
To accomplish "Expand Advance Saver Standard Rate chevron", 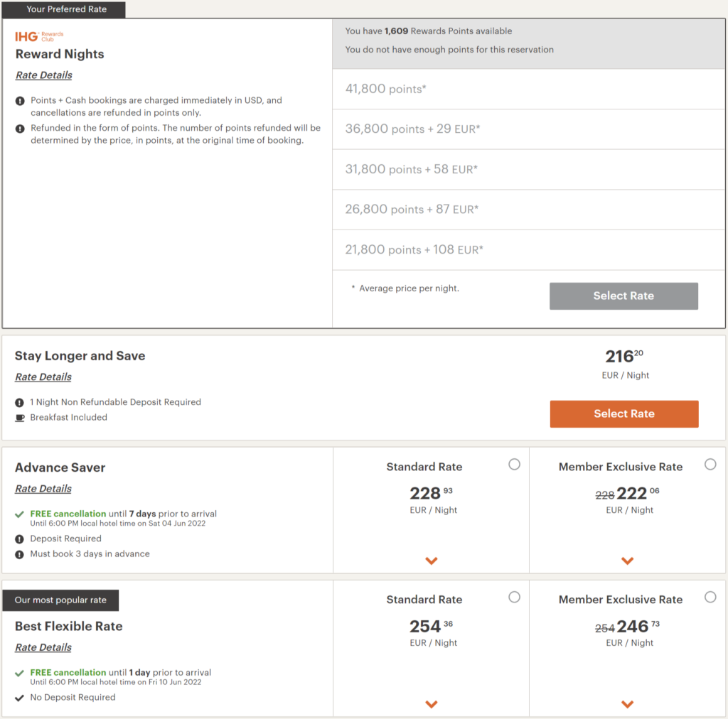I will point(431,561).
